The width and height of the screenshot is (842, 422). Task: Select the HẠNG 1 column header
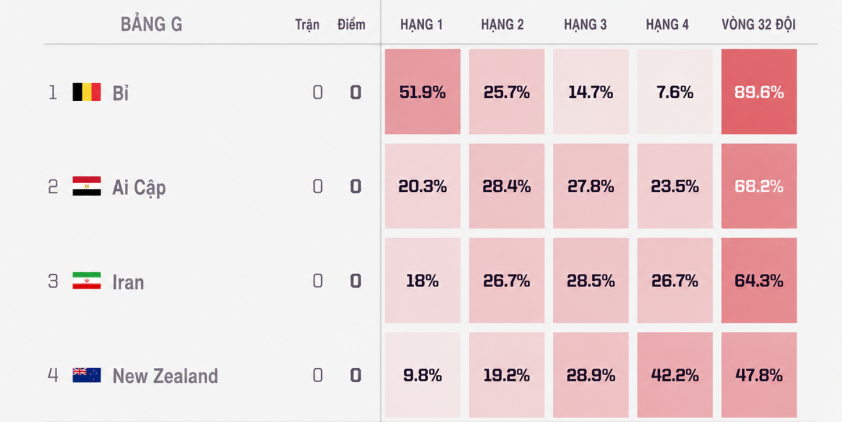pyautogui.click(x=422, y=25)
